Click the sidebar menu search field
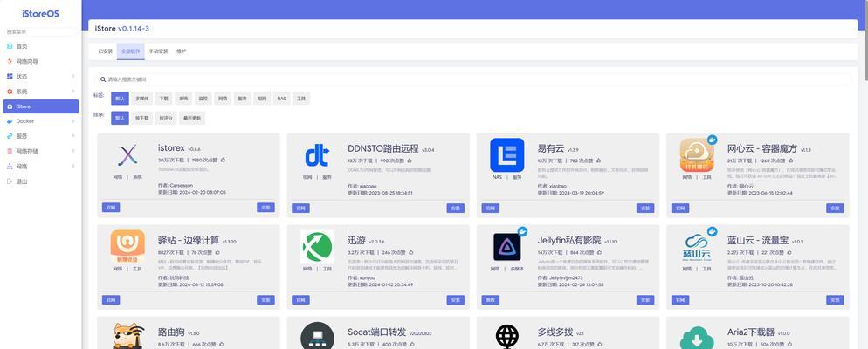868x349 pixels. click(x=40, y=32)
